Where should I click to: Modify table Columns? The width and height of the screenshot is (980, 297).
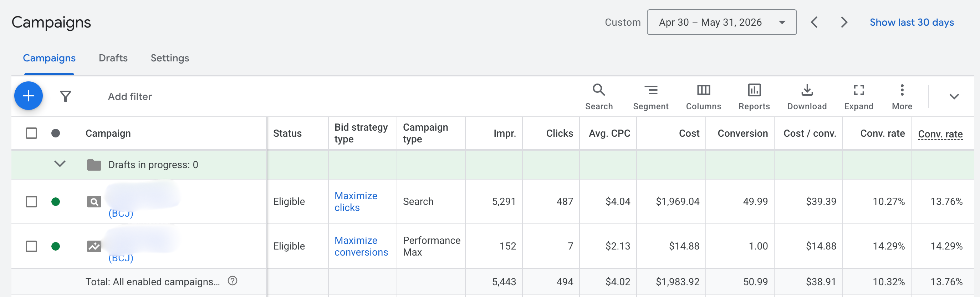703,97
